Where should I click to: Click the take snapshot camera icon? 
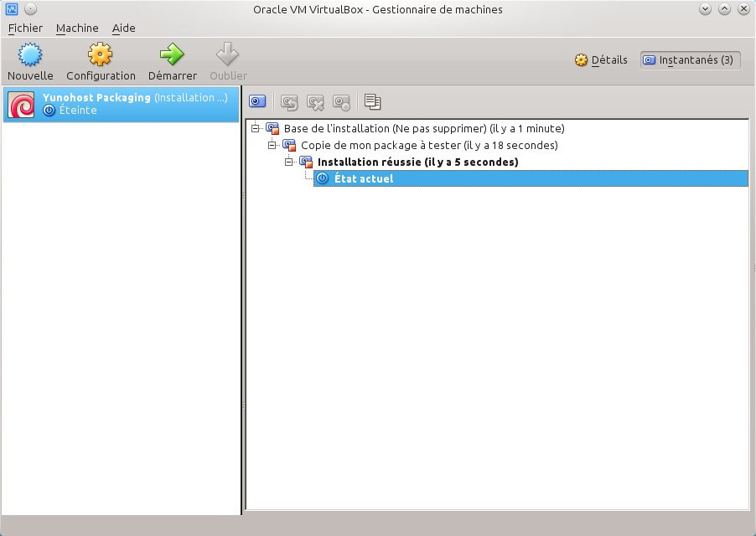[257, 102]
